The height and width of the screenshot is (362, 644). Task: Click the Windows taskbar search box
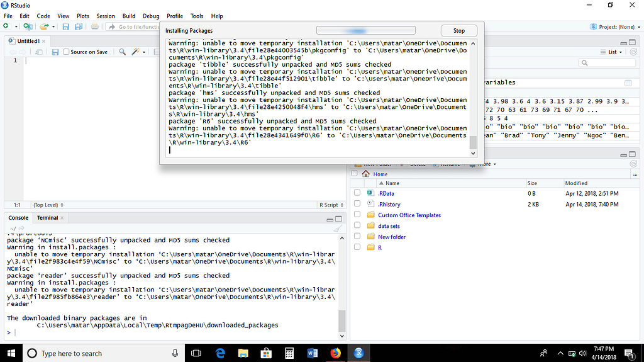[103, 353]
